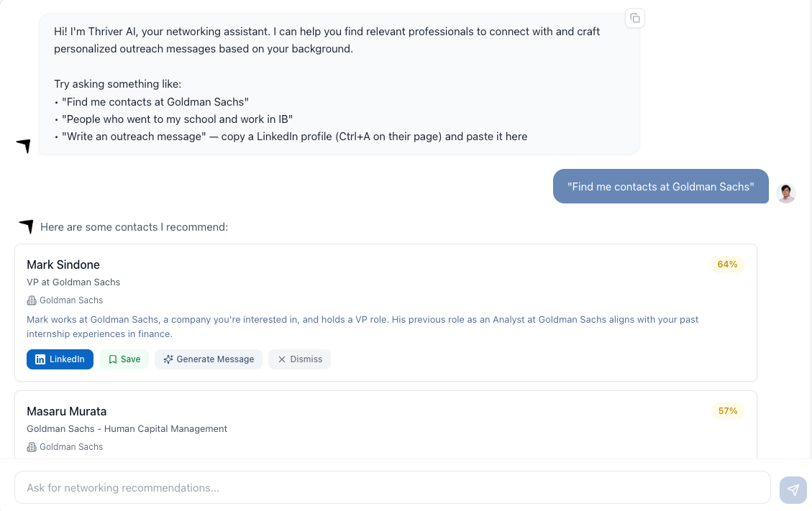The height and width of the screenshot is (511, 812).
Task: Copy the Thriver AI welcome message
Action: [635, 18]
